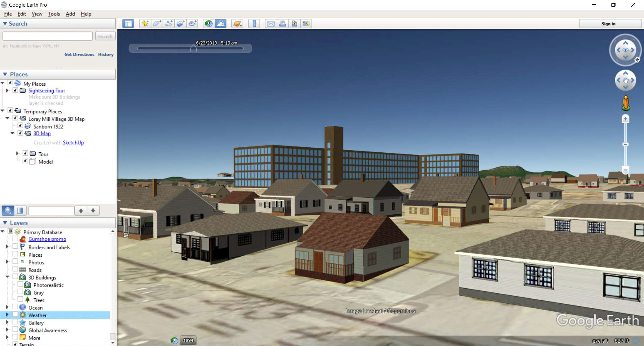Screen dimensions: 644x346
Task: Open the View menu
Action: tap(37, 14)
